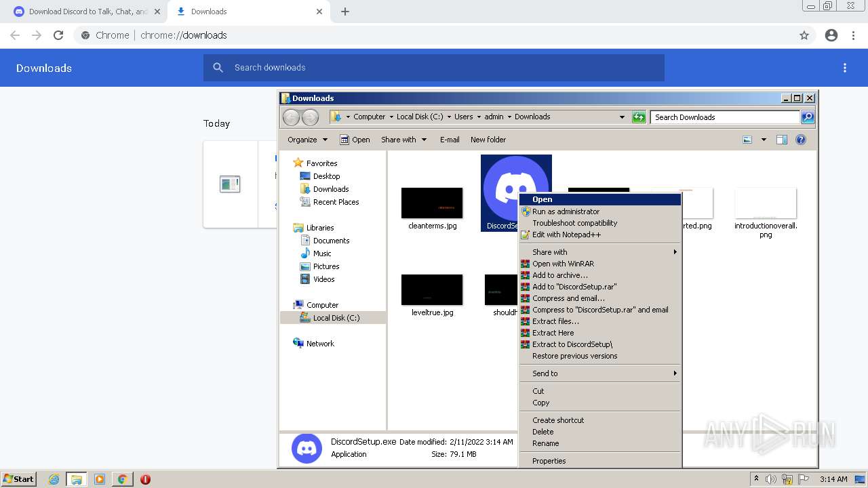Click Search Downloads box in Explorer
Screen dimensions: 868x488
725,117
